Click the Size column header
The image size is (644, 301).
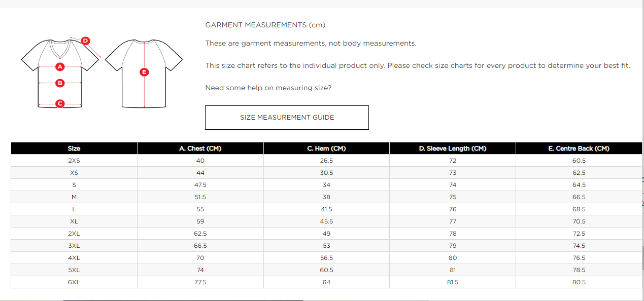(x=74, y=148)
